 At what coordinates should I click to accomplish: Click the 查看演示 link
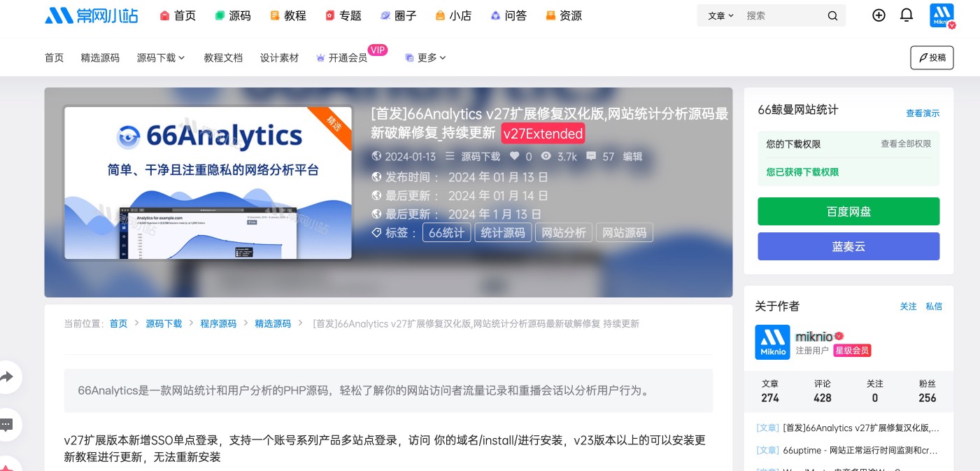pos(923,113)
